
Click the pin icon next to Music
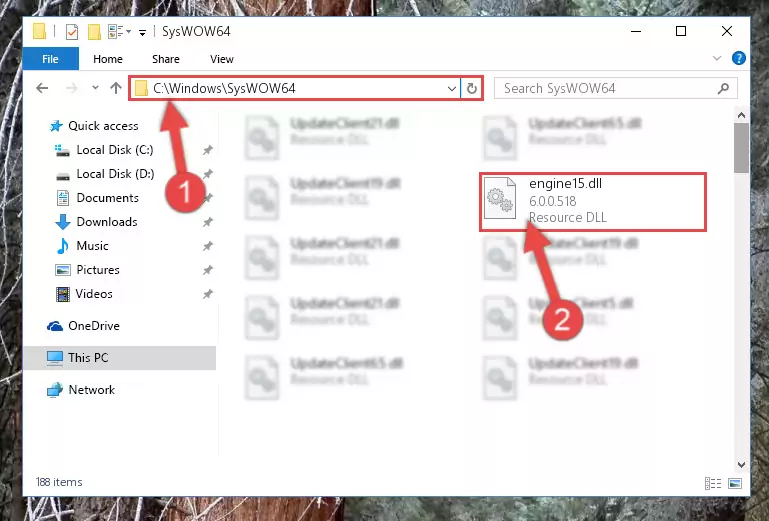[x=208, y=246]
